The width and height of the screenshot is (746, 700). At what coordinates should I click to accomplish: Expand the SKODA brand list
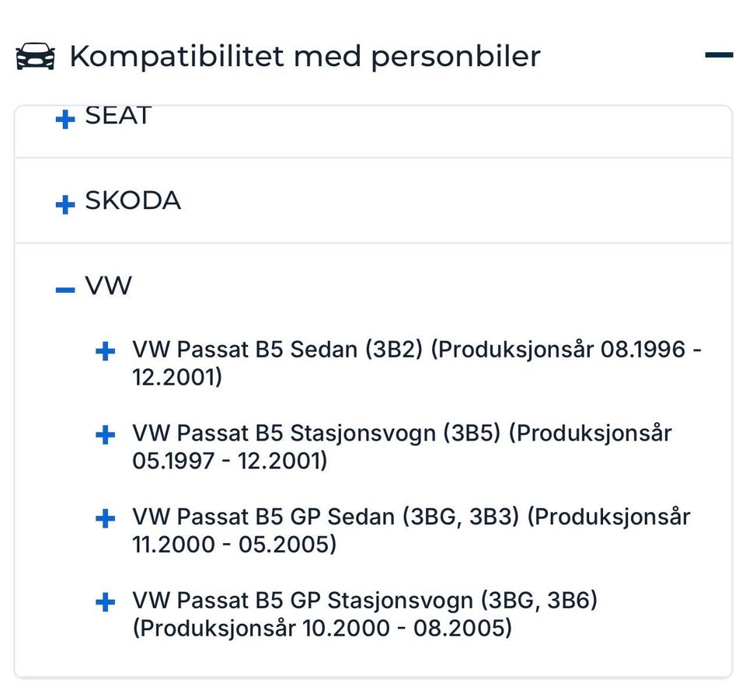click(x=65, y=204)
